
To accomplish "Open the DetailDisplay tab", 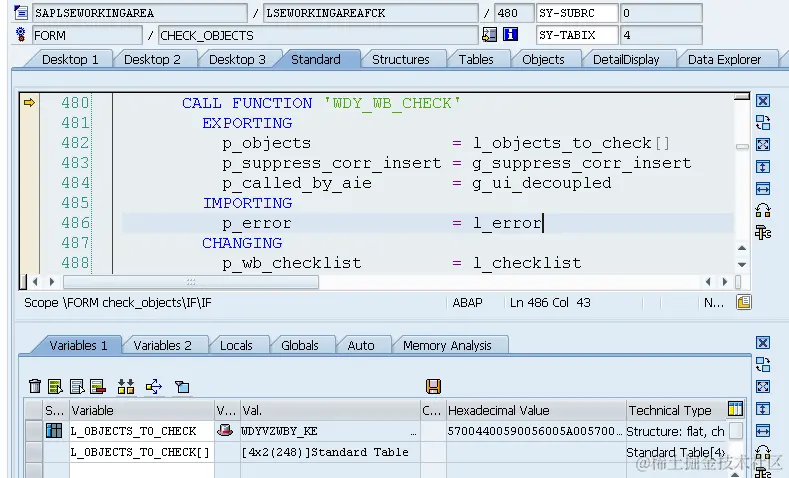I will click(626, 59).
